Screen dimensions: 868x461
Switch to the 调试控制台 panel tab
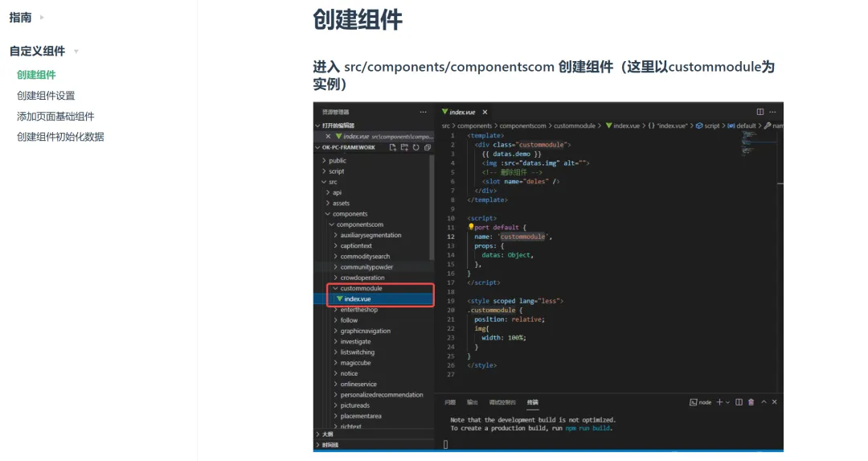(502, 402)
